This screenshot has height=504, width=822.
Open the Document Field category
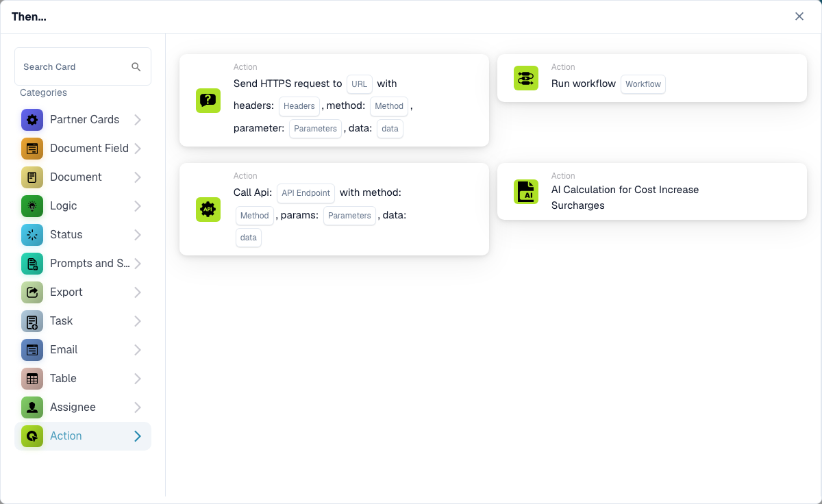pyautogui.click(x=83, y=149)
